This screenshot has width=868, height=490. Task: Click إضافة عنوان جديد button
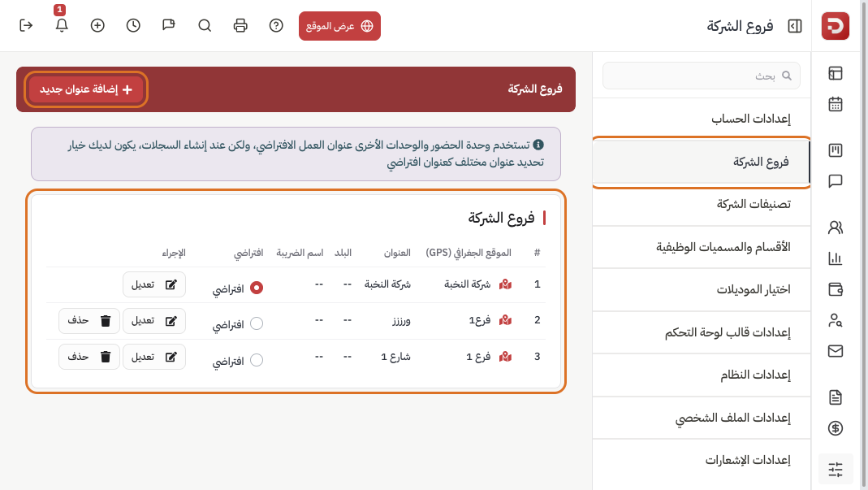[86, 89]
